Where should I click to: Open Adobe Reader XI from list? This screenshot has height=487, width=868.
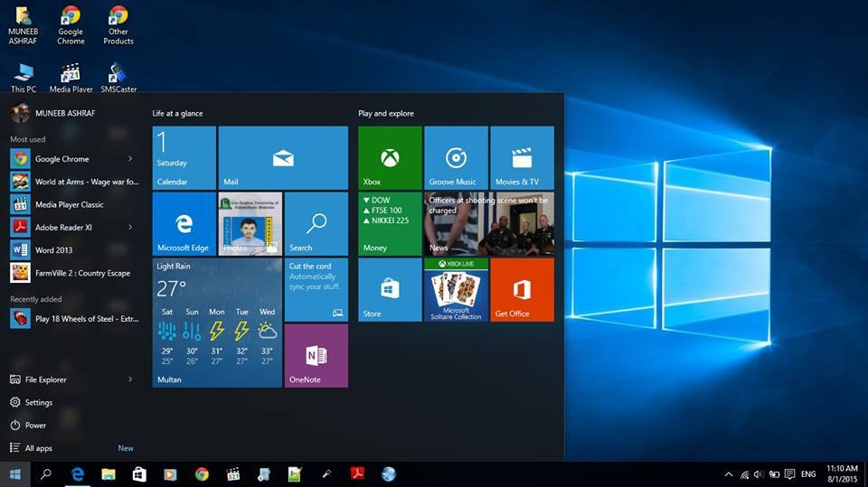tap(73, 227)
